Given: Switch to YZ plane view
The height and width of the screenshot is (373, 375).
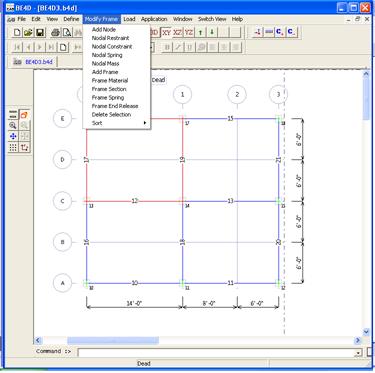Looking at the screenshot, I should 189,32.
